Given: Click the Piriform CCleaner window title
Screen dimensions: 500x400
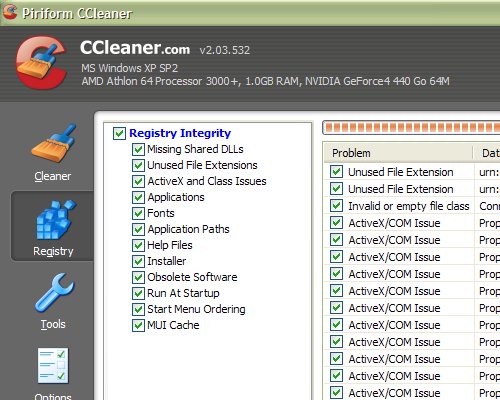Looking at the screenshot, I should tap(77, 13).
